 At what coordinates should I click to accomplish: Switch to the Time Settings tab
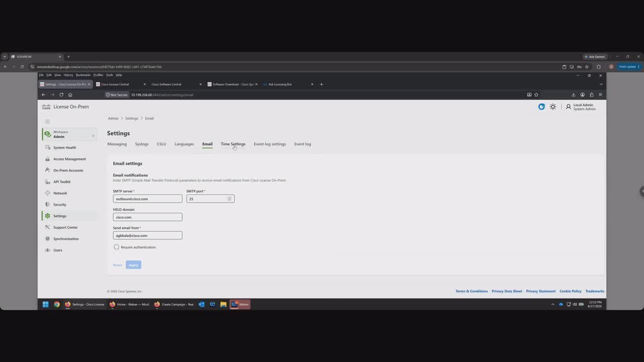(233, 144)
